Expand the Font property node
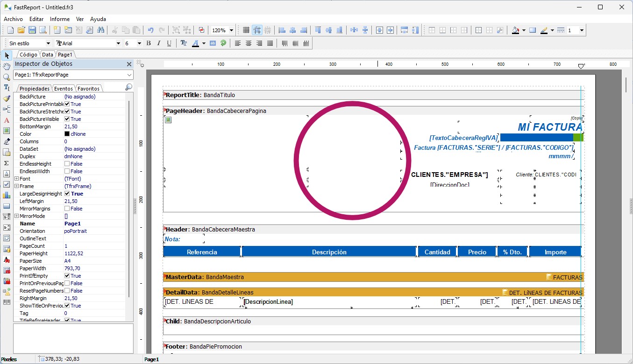The width and height of the screenshot is (633, 364). click(x=17, y=179)
